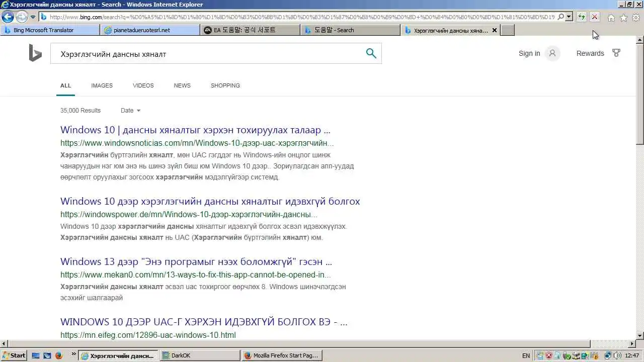644x362 pixels.
Task: Open result 'WINDOWS 10 ДЭЭР UAC-Г ХЭРХЭН ИДЭВХГҮЙ БОЛГОХ ВЭ'
Action: click(x=204, y=322)
